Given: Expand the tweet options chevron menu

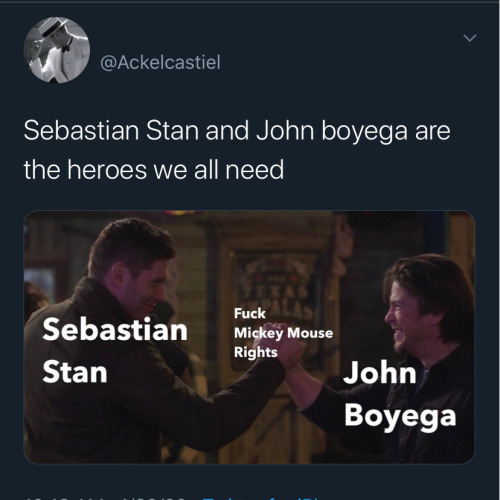Looking at the screenshot, I should tap(470, 38).
